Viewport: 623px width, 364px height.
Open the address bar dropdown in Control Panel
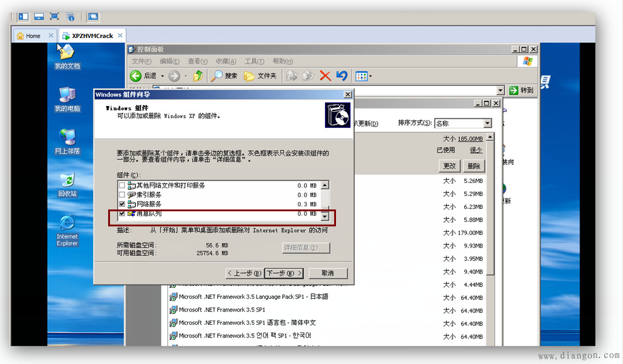pos(500,90)
